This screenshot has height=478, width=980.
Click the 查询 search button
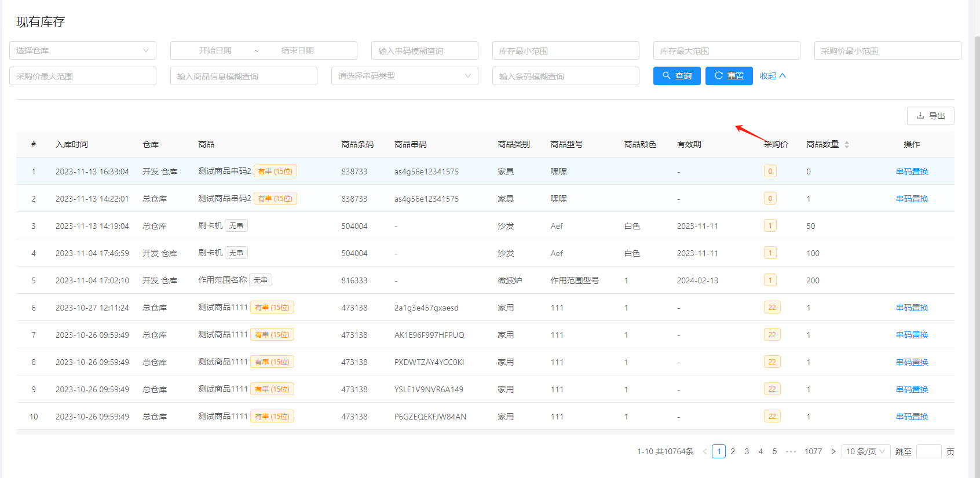677,76
